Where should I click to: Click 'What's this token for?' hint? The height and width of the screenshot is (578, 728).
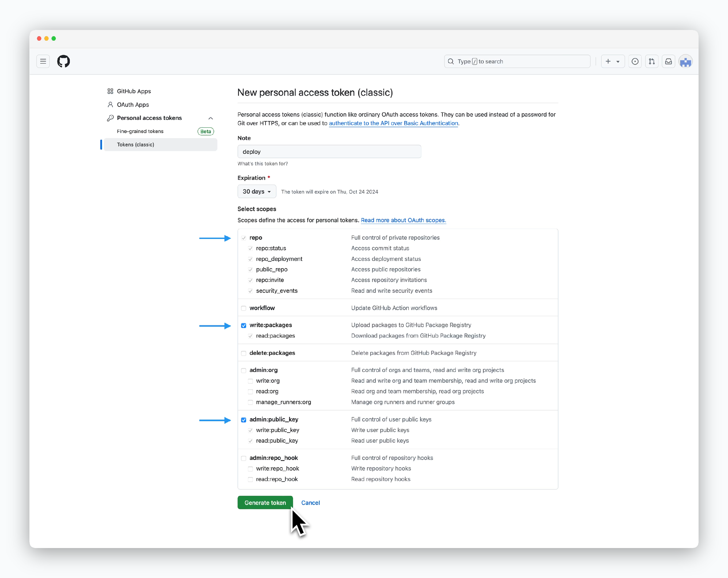point(263,164)
